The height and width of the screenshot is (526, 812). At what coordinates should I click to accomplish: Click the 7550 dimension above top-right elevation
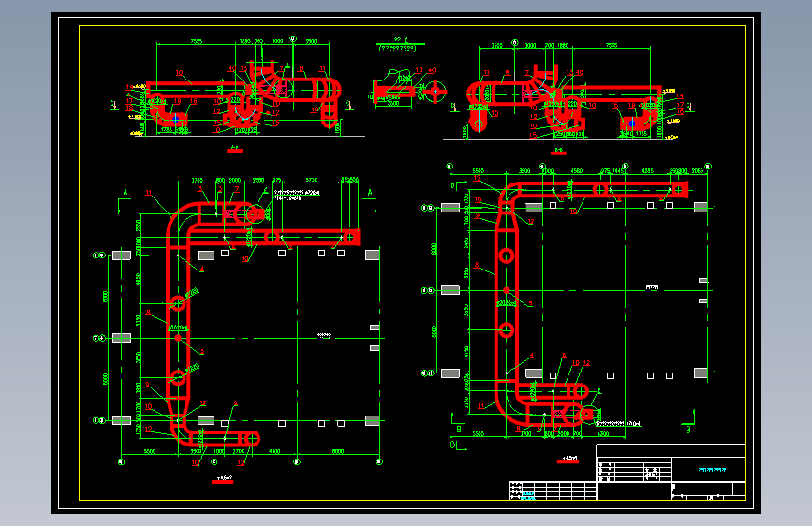coord(612,45)
